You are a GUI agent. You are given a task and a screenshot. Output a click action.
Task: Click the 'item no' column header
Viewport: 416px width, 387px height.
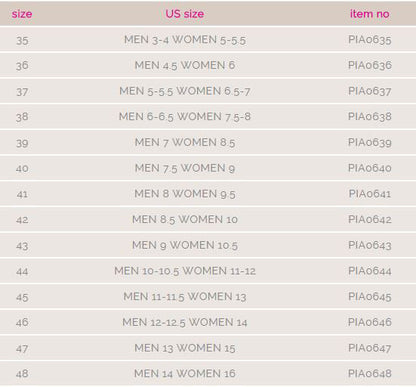(x=370, y=14)
